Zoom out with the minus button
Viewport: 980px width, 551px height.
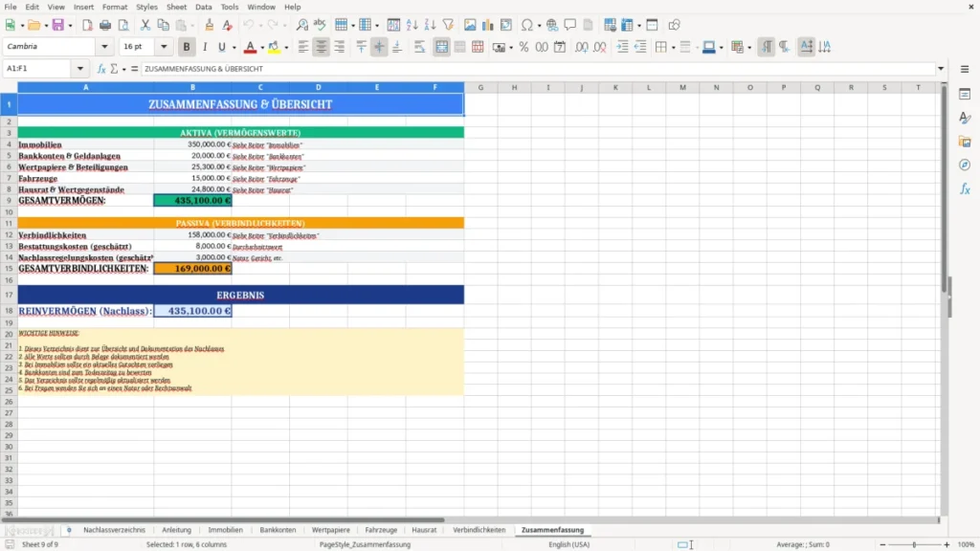click(x=882, y=544)
